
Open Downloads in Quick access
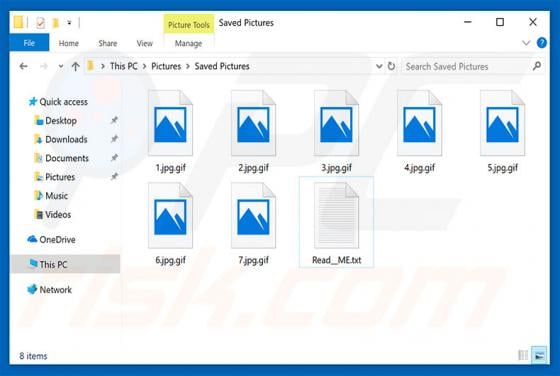tap(66, 139)
